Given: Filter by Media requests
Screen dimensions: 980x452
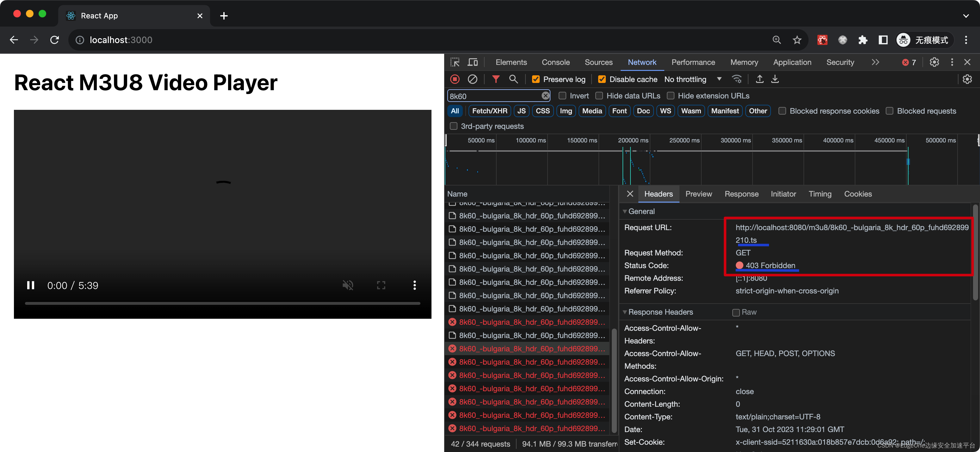Looking at the screenshot, I should tap(592, 111).
